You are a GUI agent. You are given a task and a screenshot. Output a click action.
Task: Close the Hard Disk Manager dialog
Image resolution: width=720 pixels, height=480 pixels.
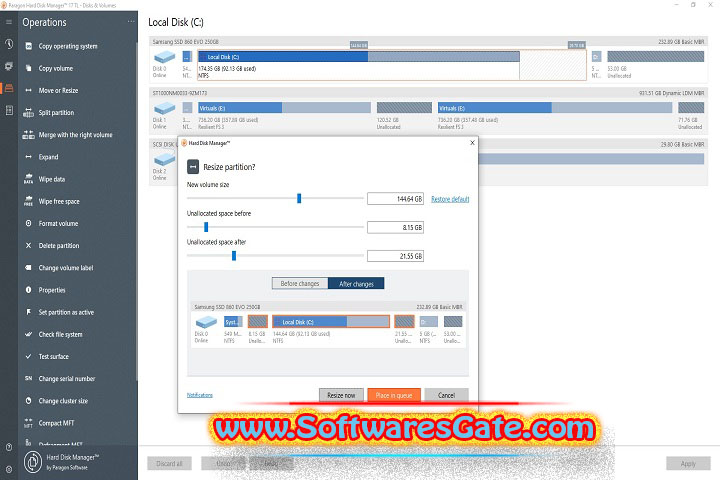[x=472, y=143]
